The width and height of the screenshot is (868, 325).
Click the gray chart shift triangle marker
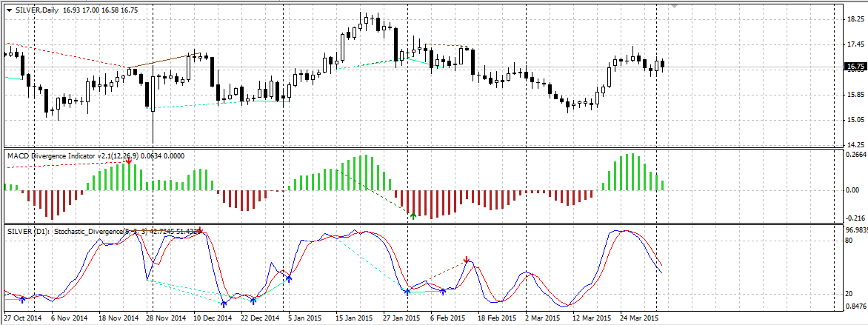[674, 6]
